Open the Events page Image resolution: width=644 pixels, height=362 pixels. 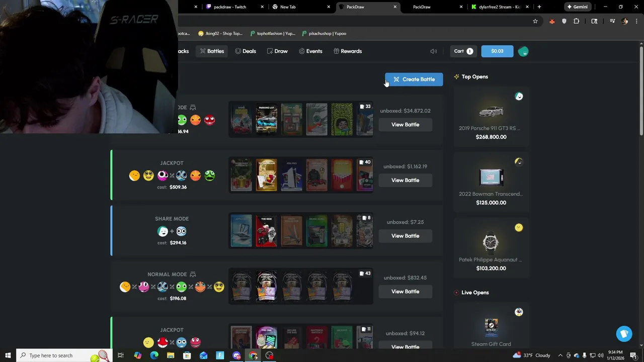[310, 51]
